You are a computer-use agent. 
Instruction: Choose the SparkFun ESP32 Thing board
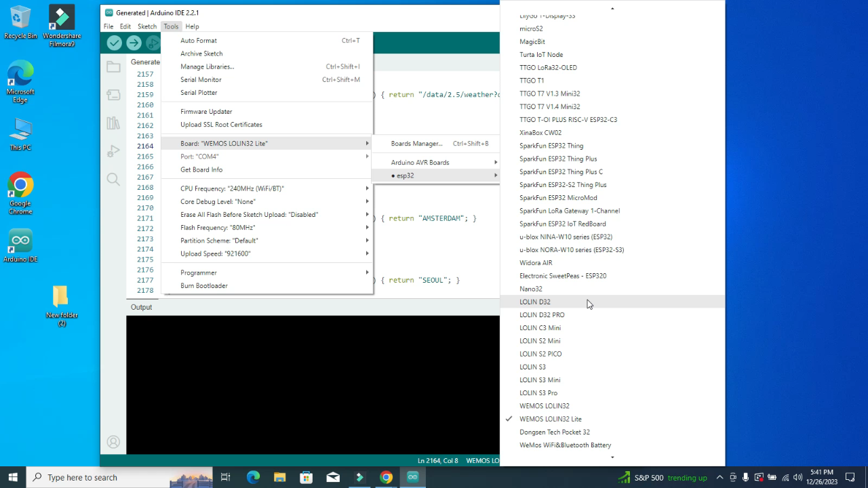tap(612, 146)
